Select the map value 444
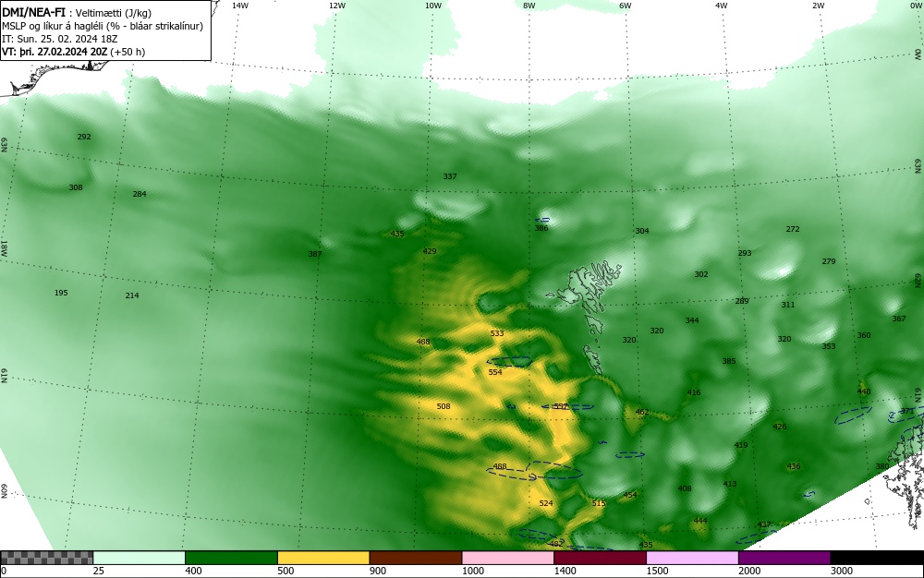 700,521
